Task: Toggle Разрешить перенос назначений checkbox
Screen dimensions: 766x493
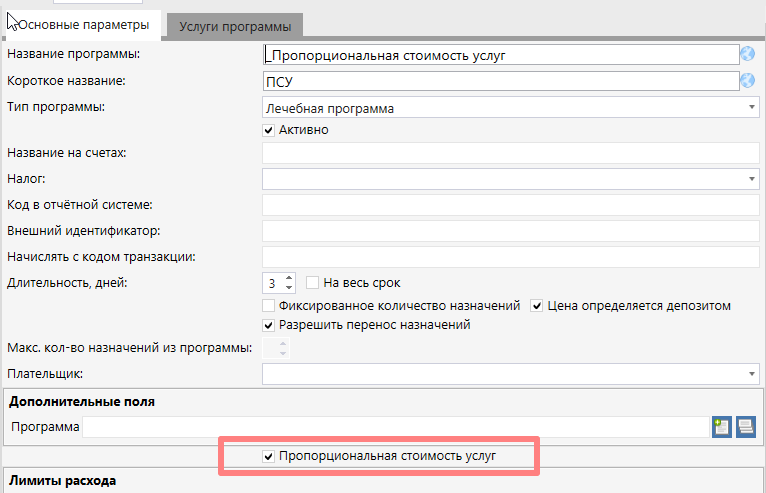Action: click(268, 324)
